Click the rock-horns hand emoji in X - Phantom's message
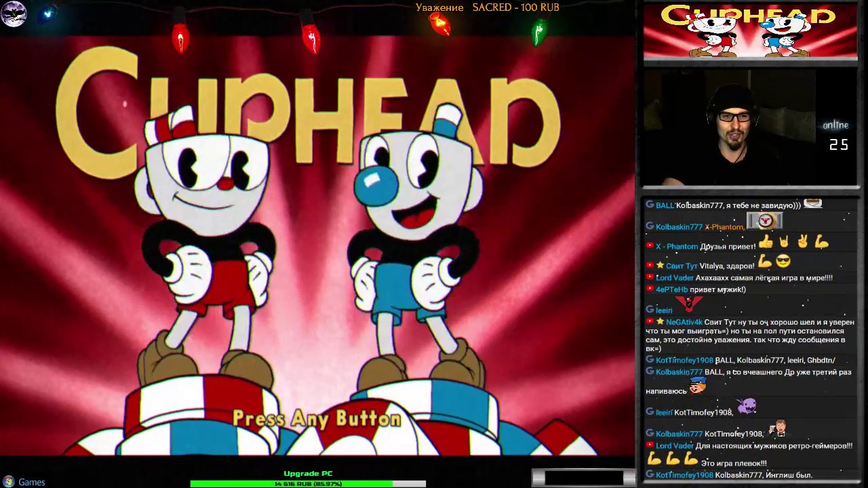Viewport: 868px width, 488px height. [x=784, y=241]
